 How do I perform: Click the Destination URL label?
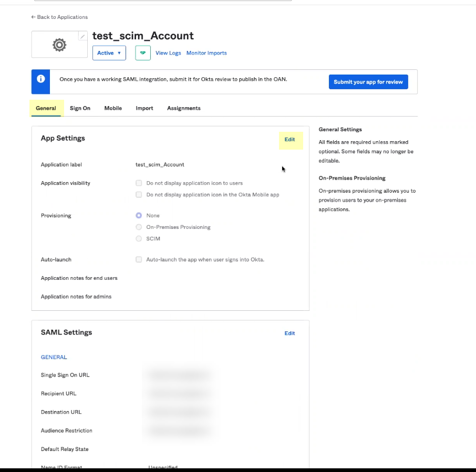[x=61, y=412]
